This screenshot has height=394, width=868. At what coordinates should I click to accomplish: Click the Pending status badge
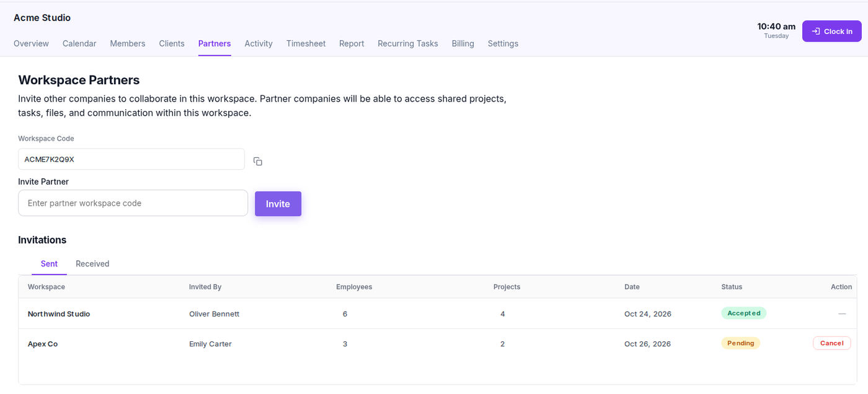click(740, 343)
